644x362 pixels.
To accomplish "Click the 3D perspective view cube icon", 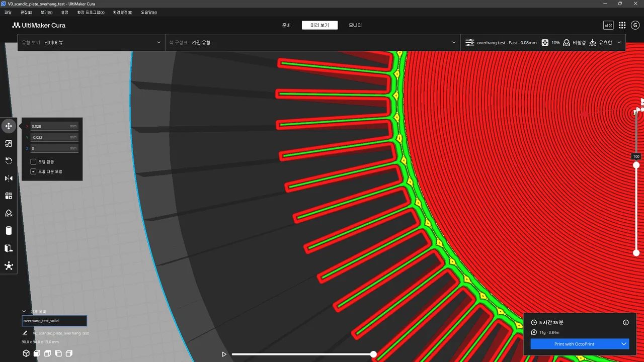I will point(26,353).
